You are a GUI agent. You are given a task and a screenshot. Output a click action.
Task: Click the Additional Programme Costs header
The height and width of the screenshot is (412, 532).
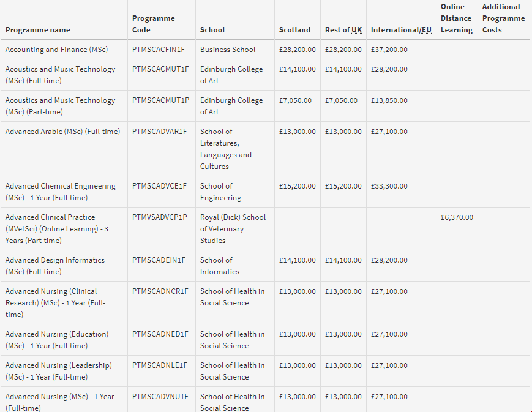pyautogui.click(x=503, y=18)
